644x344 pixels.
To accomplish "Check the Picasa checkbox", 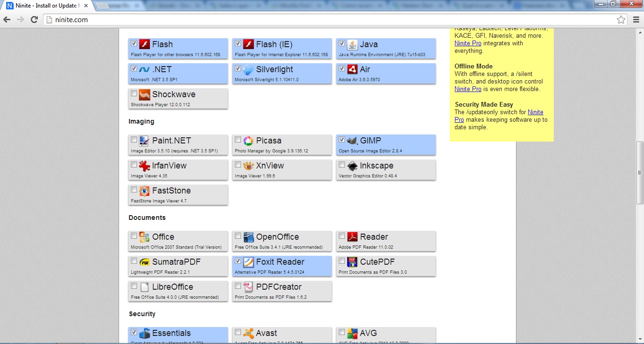I will 238,139.
